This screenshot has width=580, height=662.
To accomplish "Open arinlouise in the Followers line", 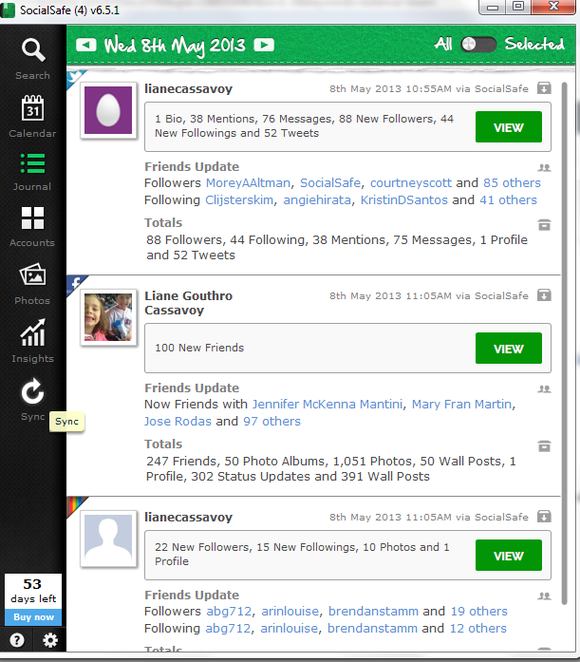I will pos(290,611).
